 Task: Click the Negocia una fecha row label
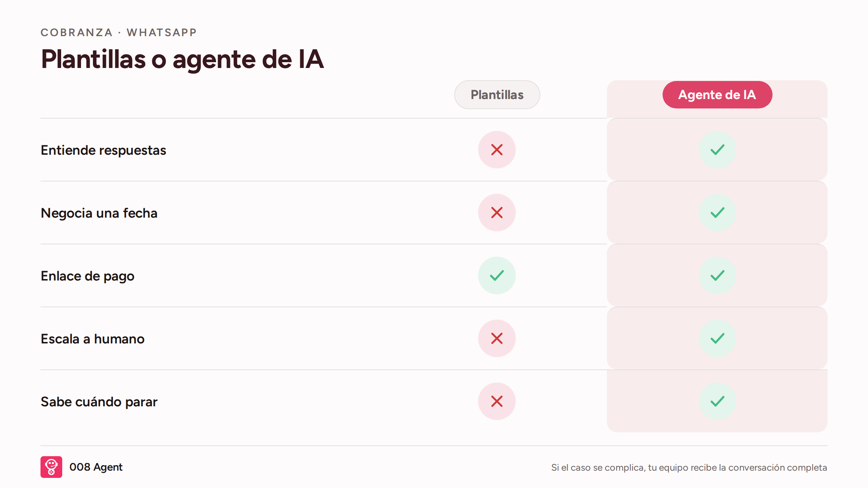click(99, 213)
